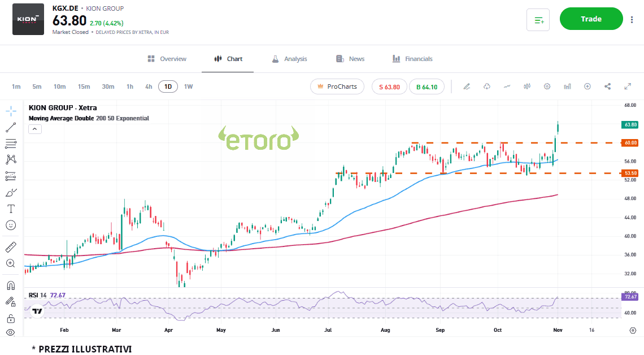Activate the zoom in tool
Image resolution: width=644 pixels, height=355 pixels.
click(11, 263)
